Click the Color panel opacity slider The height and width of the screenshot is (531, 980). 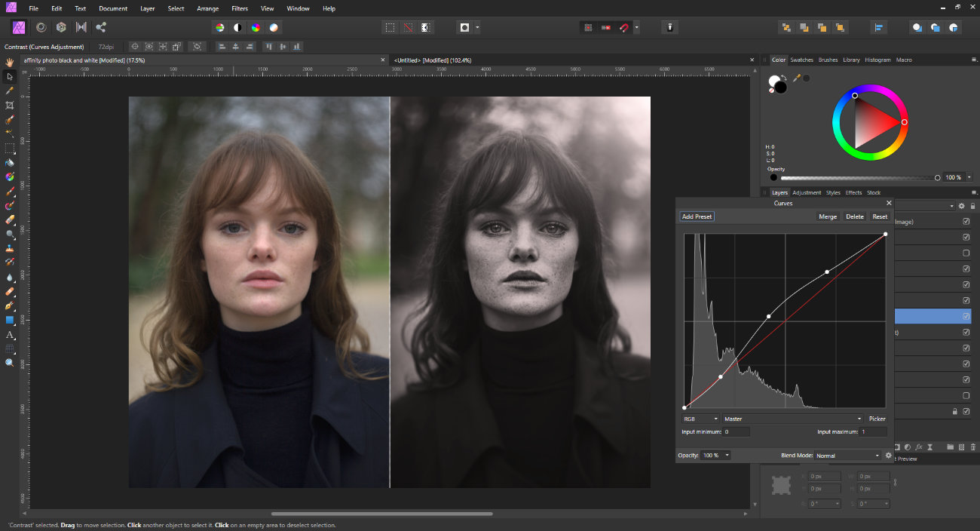[x=859, y=178]
